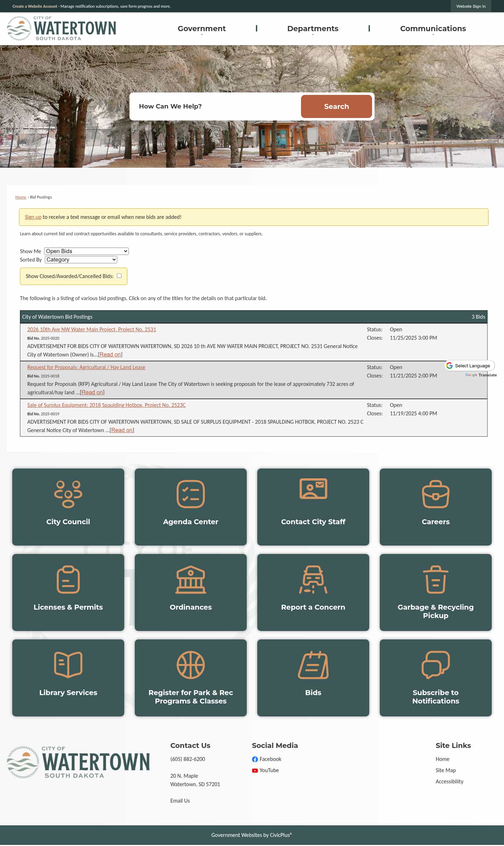
Task: Click the Library Services book icon
Action: (x=68, y=665)
